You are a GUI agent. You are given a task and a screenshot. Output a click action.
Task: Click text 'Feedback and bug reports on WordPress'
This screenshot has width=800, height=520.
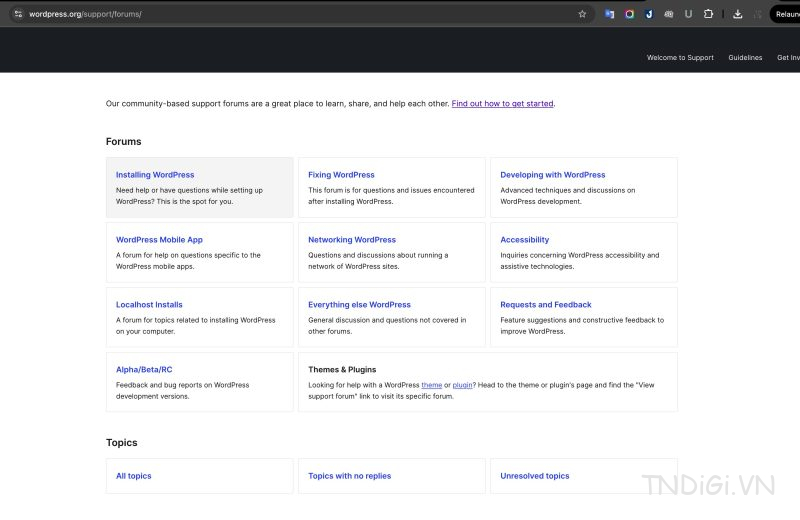(x=182, y=385)
